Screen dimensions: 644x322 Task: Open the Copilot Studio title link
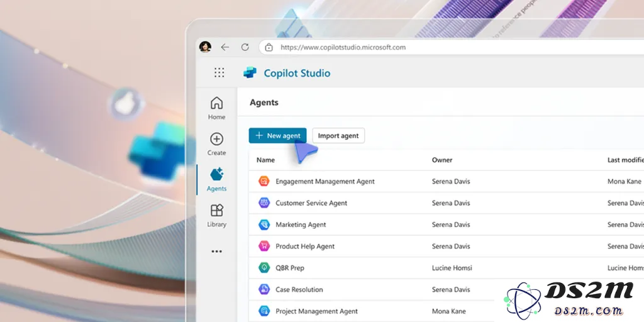point(297,73)
